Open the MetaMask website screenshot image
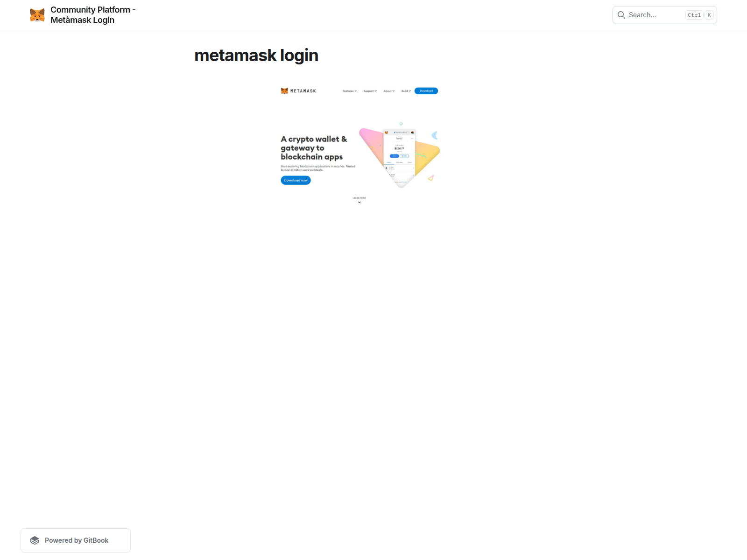 coord(359,146)
